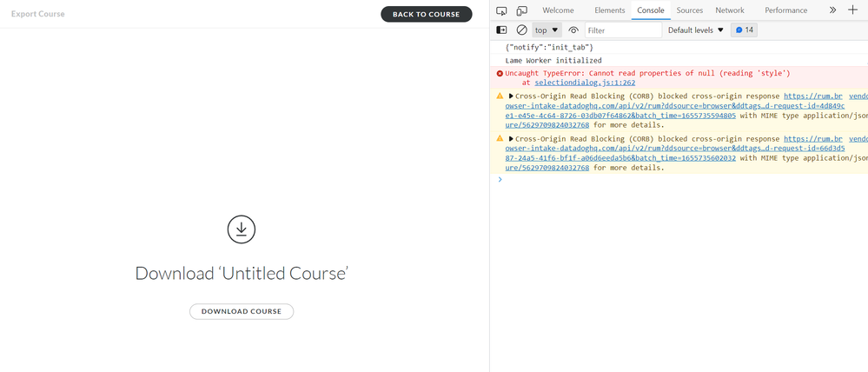Click the circular download arrow icon
Image resolution: width=868 pixels, height=372 pixels.
tap(242, 229)
